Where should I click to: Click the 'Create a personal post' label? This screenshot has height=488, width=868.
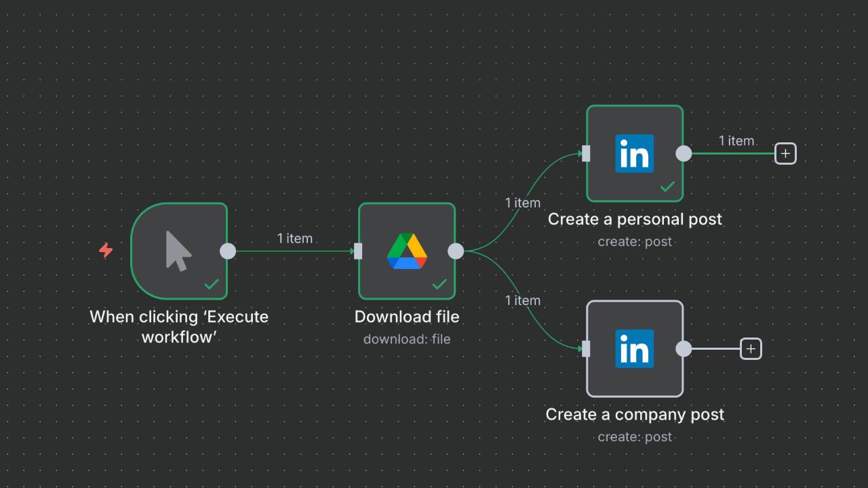[x=635, y=219]
